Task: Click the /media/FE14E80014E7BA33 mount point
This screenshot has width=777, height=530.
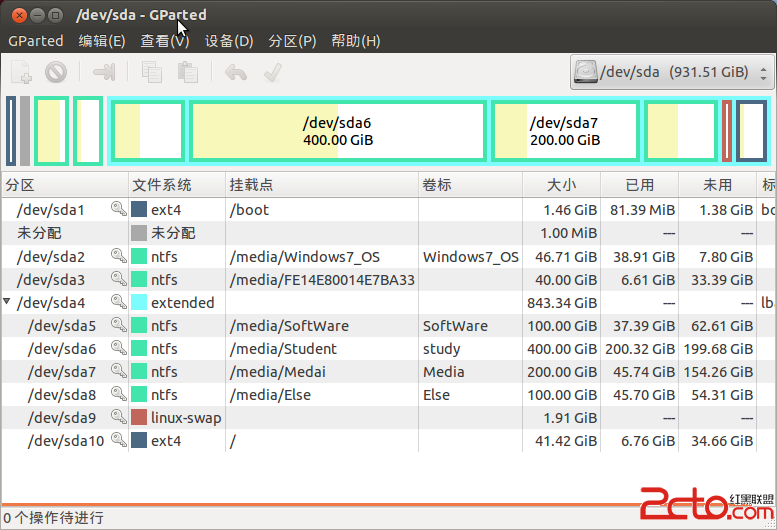Action: (x=322, y=279)
